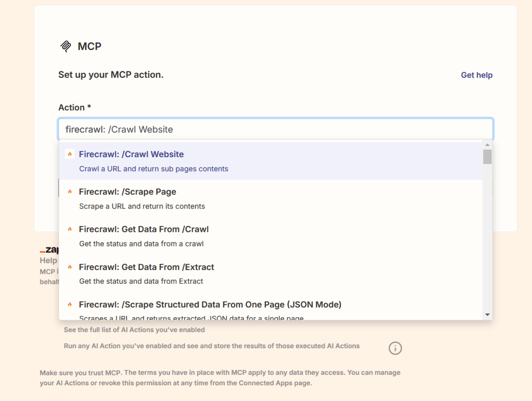Click flame icon beside Get Data From /Extract
The image size is (532, 401).
69,267
